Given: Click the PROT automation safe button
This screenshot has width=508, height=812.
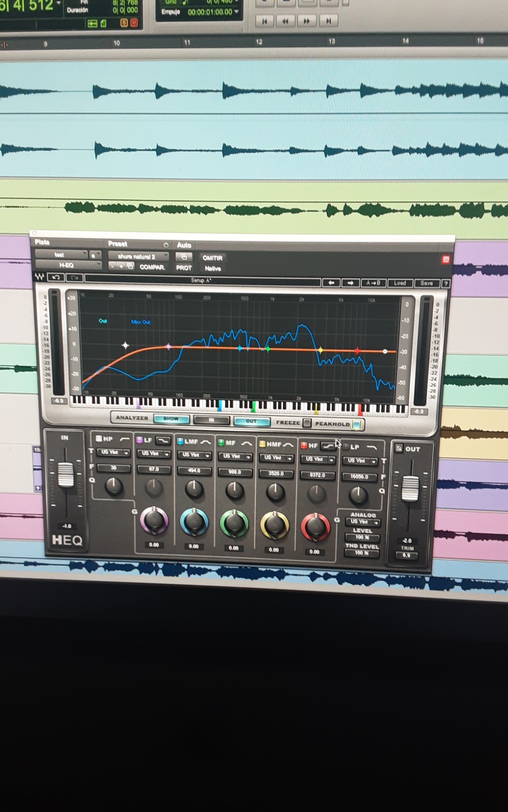Looking at the screenshot, I should (184, 267).
